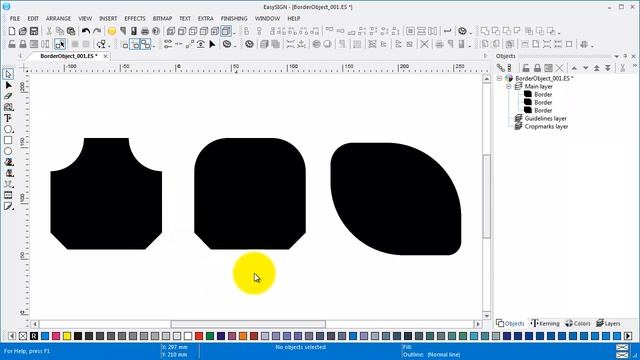Click the link chain icon in Objects panel
640x360 pixels.
(500, 68)
